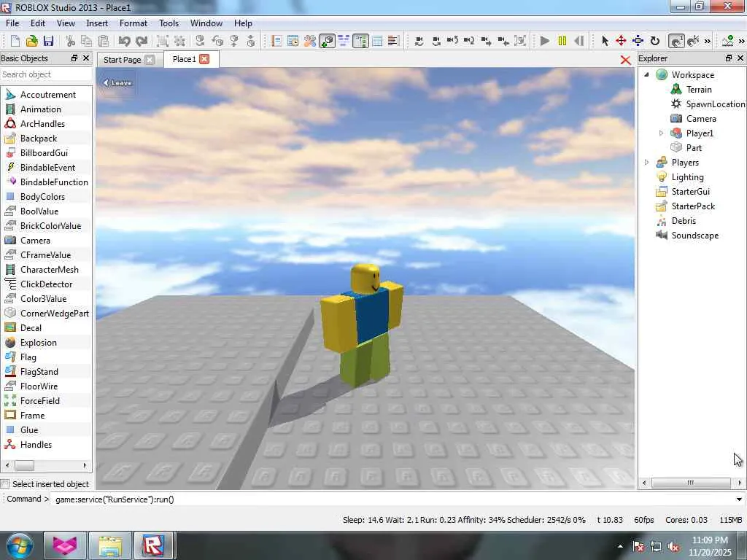Enable Select inserted object checkbox
Image resolution: width=747 pixels, height=560 pixels.
click(5, 484)
